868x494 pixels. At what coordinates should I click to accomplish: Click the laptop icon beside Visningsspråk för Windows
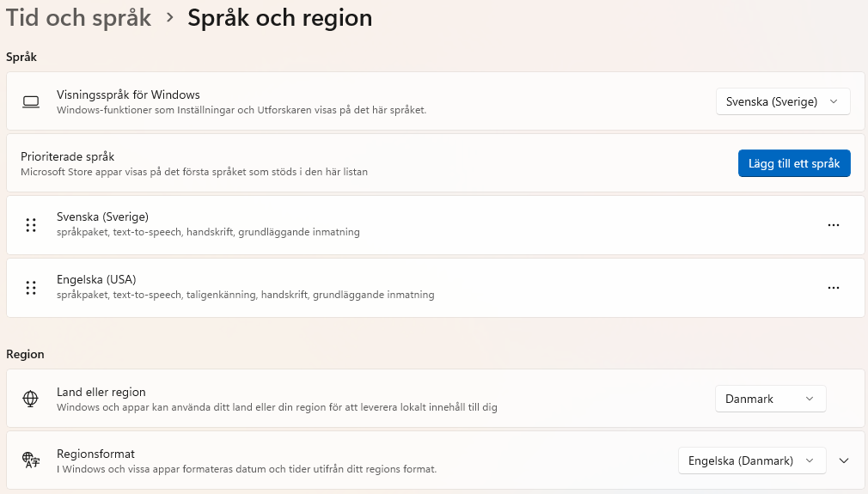[31, 101]
